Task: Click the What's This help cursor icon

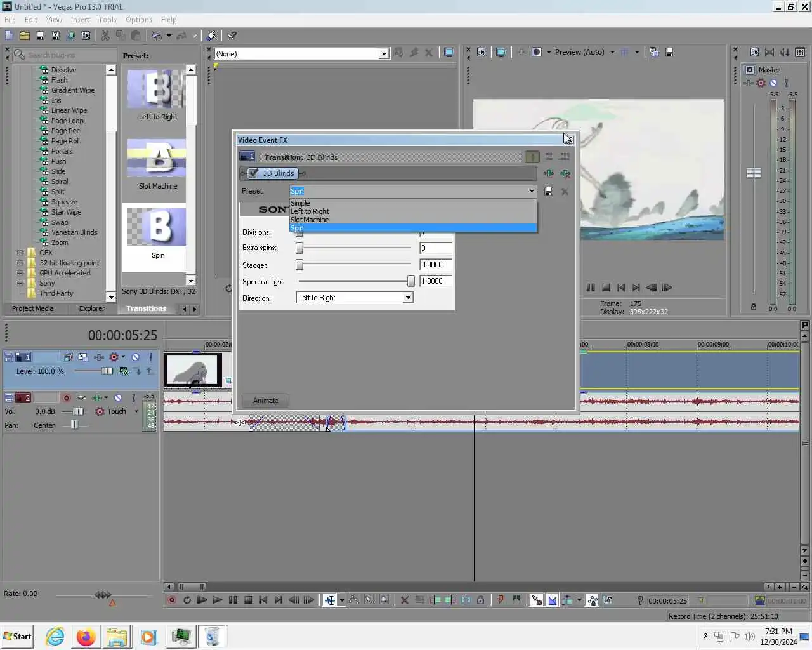Action: (x=232, y=36)
